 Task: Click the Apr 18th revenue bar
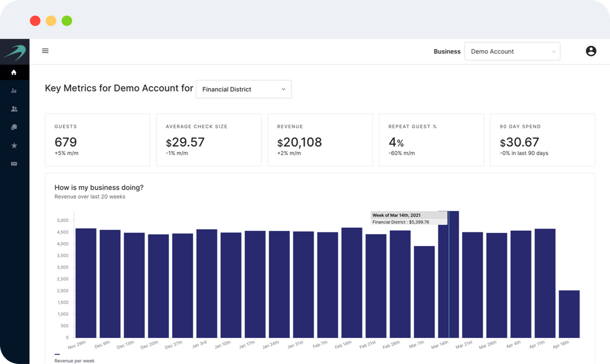click(569, 314)
